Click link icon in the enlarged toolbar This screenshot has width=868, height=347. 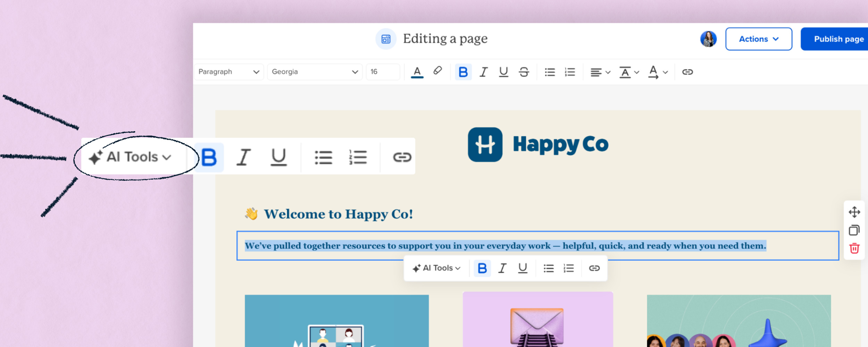coord(402,158)
